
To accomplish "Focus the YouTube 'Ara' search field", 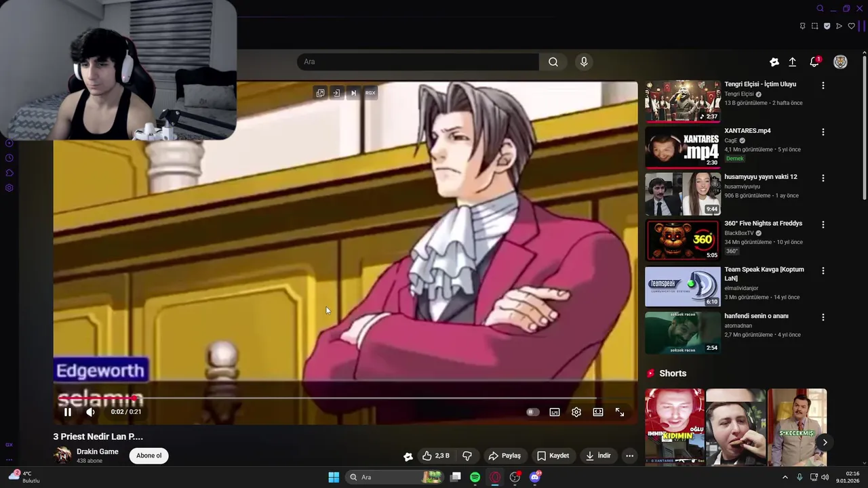I will coord(418,62).
